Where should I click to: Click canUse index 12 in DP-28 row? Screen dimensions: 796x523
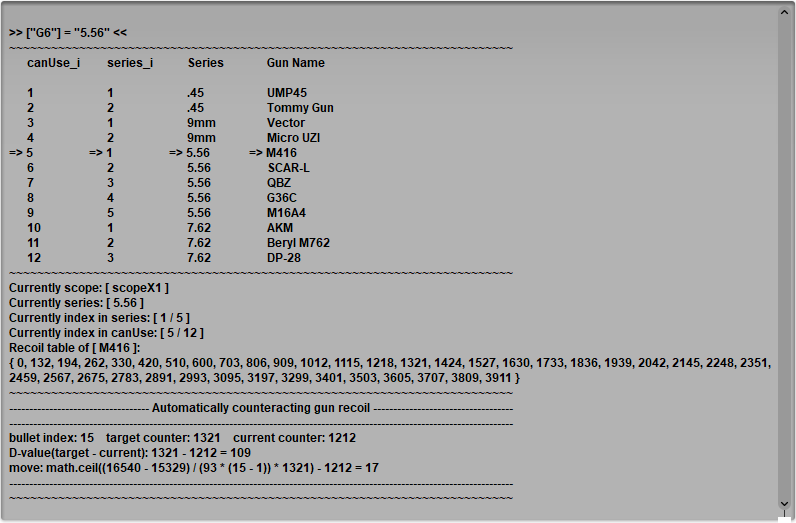point(34,258)
